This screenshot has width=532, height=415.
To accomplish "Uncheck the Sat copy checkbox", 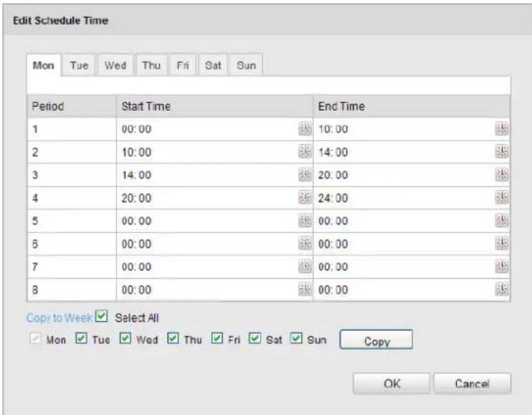I will (255, 338).
